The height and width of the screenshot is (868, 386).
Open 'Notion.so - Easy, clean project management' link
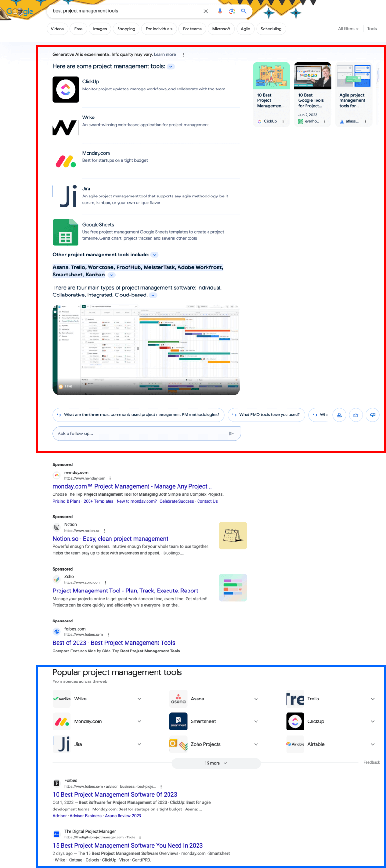(x=110, y=539)
